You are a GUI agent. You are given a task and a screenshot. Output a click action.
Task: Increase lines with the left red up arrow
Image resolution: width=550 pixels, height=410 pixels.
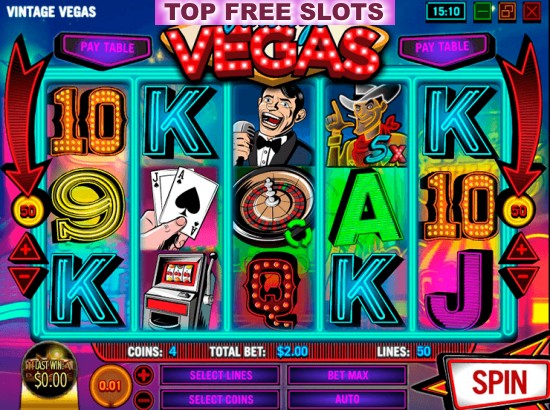tap(26, 250)
